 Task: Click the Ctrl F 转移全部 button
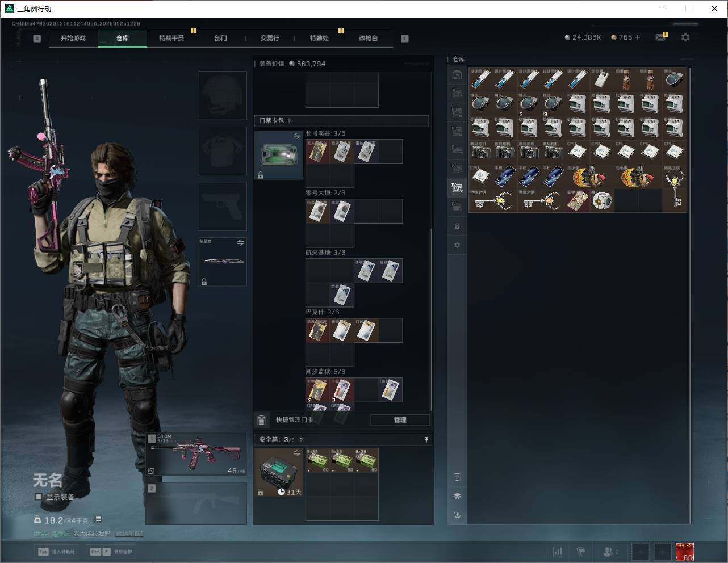[x=111, y=552]
